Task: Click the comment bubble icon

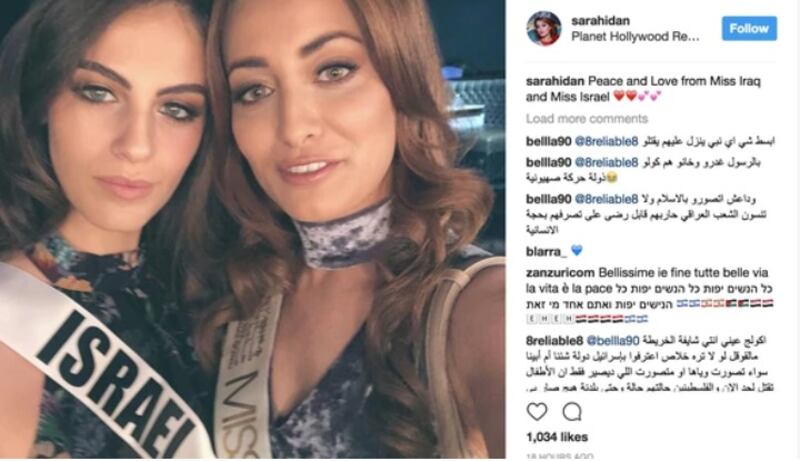Action: 572,412
